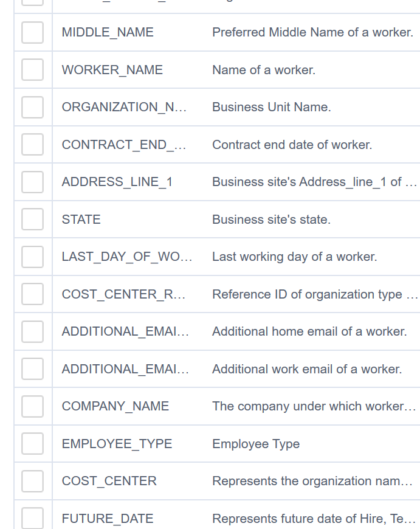Tick checkbox for Additional home email row
420x529 pixels.
coord(32,331)
